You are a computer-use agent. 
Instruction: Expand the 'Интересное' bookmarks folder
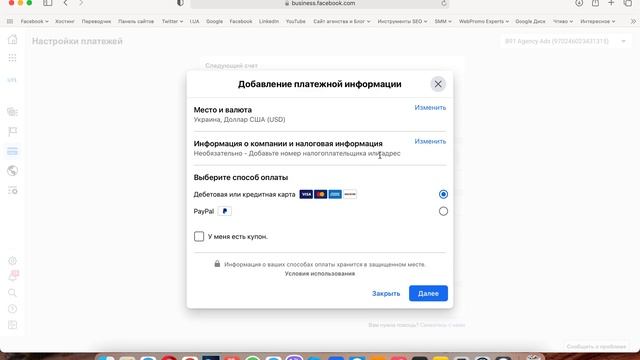click(x=598, y=21)
